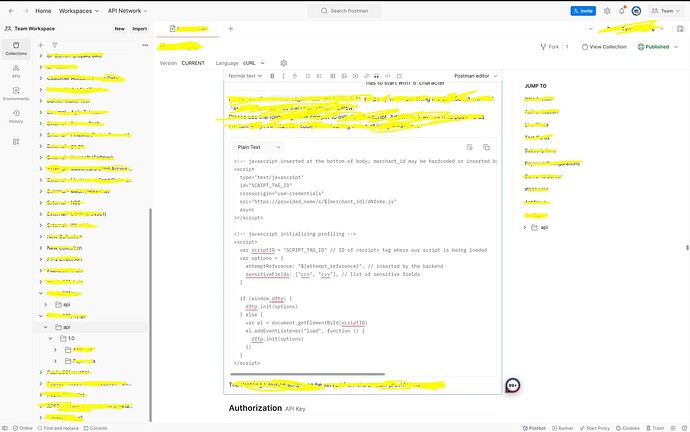Open the collections three-dot options menu
The image size is (690, 432).
(145, 45)
